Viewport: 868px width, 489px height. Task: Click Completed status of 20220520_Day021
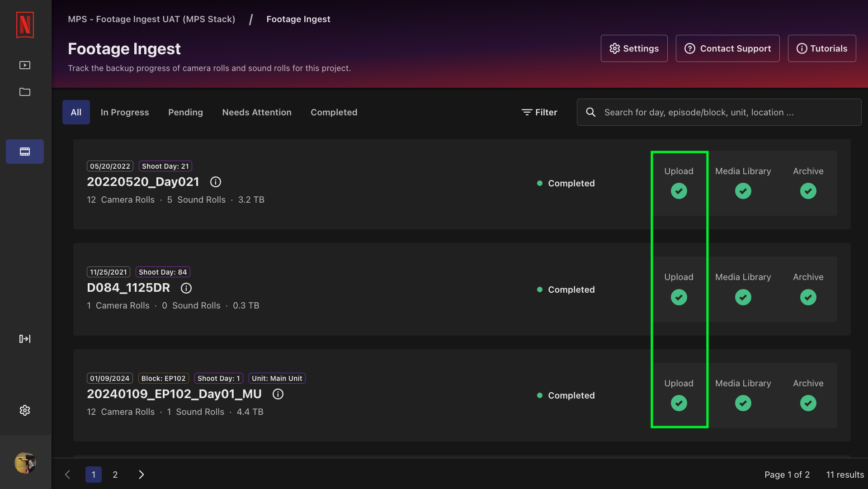(566, 183)
